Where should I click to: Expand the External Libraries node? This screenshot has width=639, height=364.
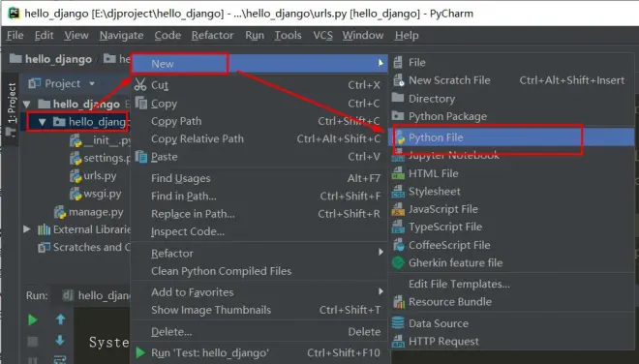click(x=27, y=229)
